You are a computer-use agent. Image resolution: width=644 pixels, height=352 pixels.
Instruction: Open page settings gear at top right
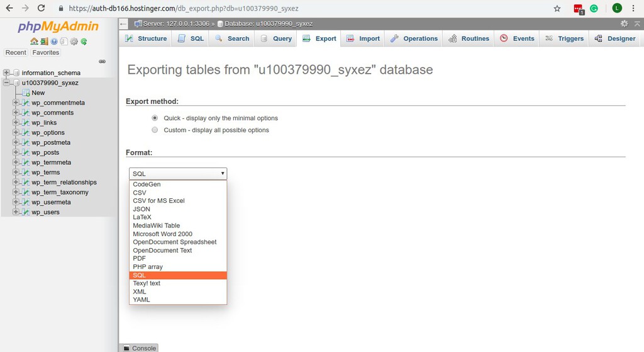625,23
